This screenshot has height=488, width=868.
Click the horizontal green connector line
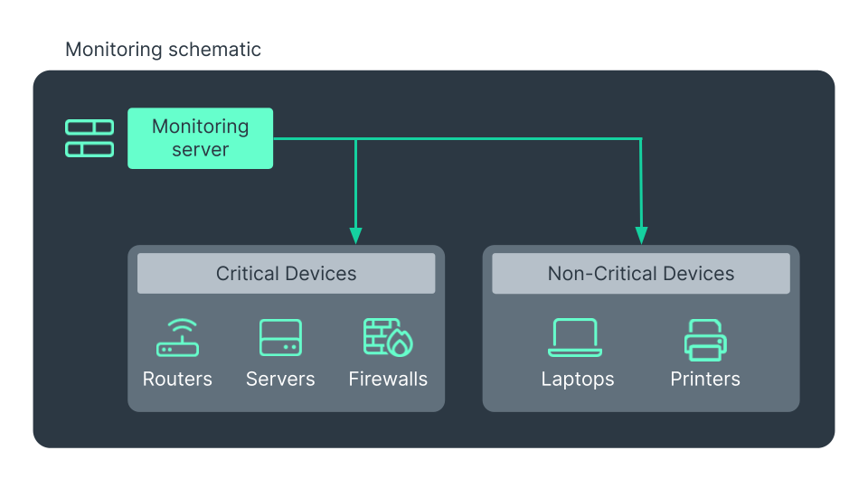(497, 139)
